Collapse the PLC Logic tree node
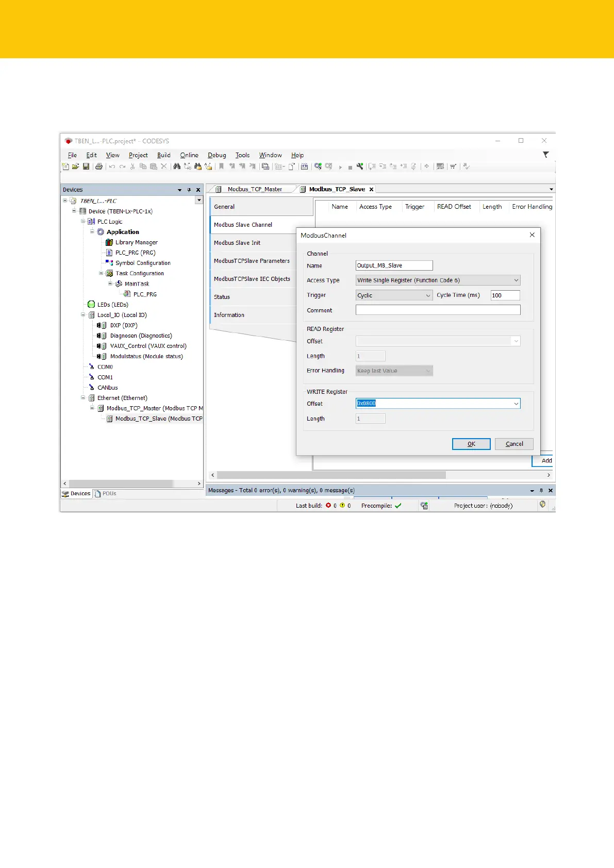Screen dimensions: 614x868 coord(83,222)
